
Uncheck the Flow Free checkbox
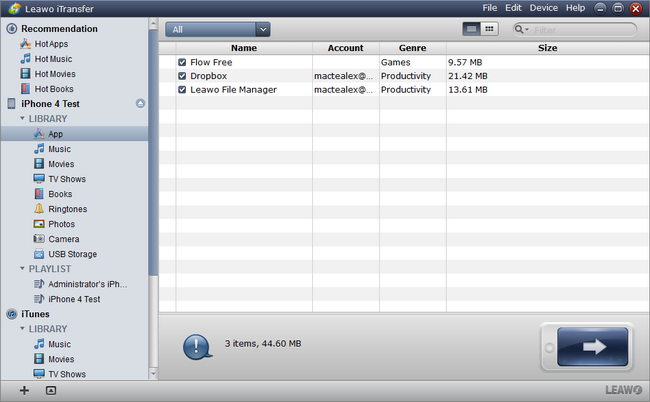coord(182,62)
